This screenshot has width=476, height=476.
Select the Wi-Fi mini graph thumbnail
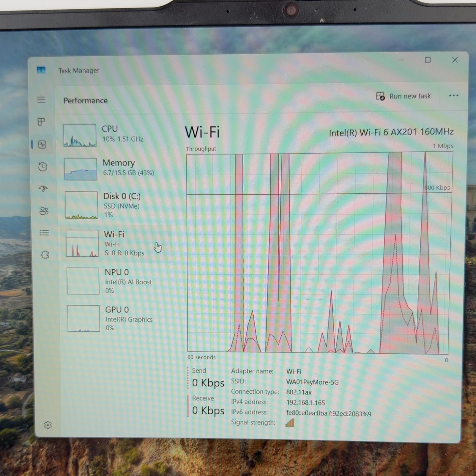point(82,243)
